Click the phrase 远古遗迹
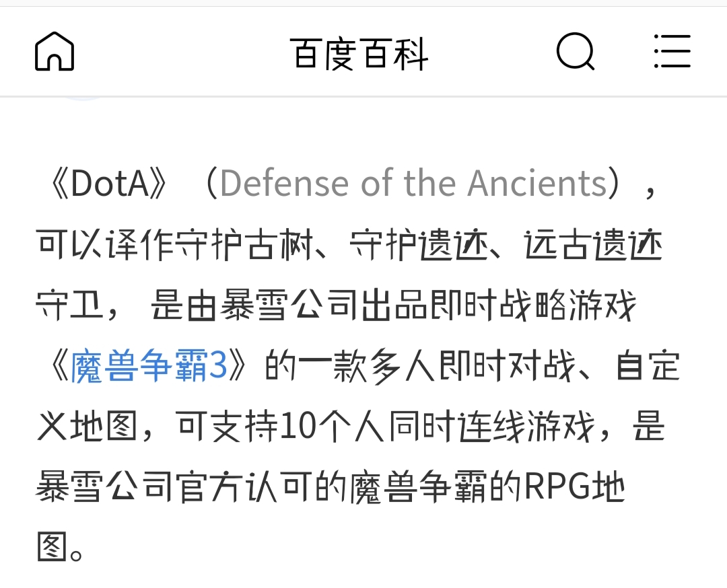Image resolution: width=727 pixels, height=588 pixels. coord(593,244)
